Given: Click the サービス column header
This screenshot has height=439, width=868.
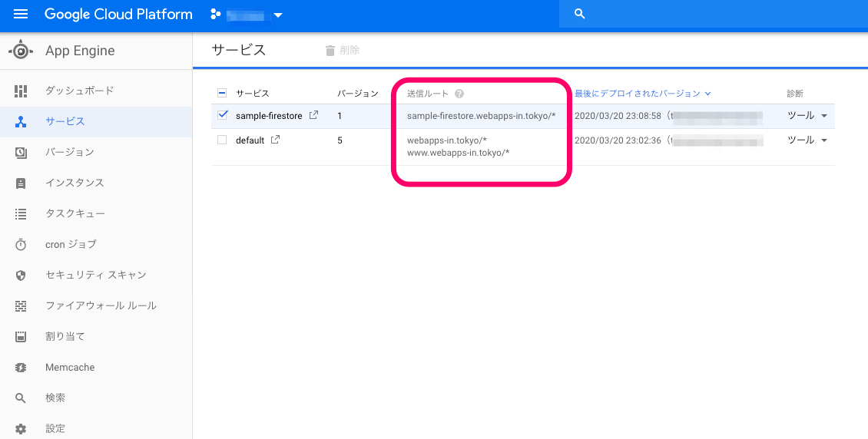Looking at the screenshot, I should tap(253, 94).
